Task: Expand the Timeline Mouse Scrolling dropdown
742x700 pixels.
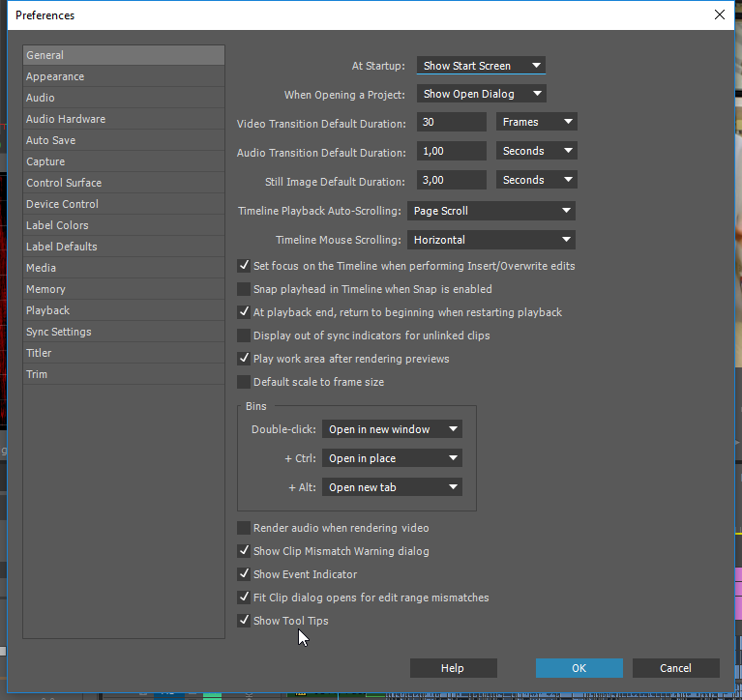Action: tap(491, 240)
